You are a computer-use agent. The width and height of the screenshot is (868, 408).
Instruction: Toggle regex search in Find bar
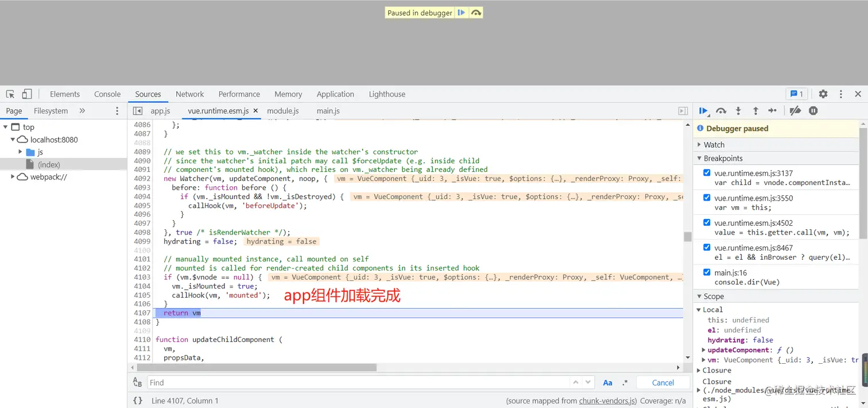point(625,383)
